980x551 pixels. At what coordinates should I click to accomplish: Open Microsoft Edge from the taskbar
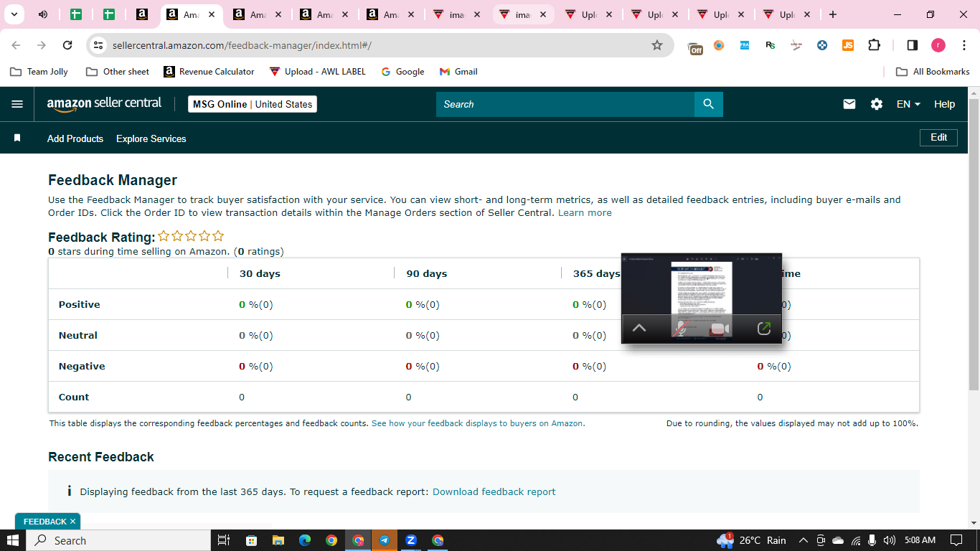point(305,540)
